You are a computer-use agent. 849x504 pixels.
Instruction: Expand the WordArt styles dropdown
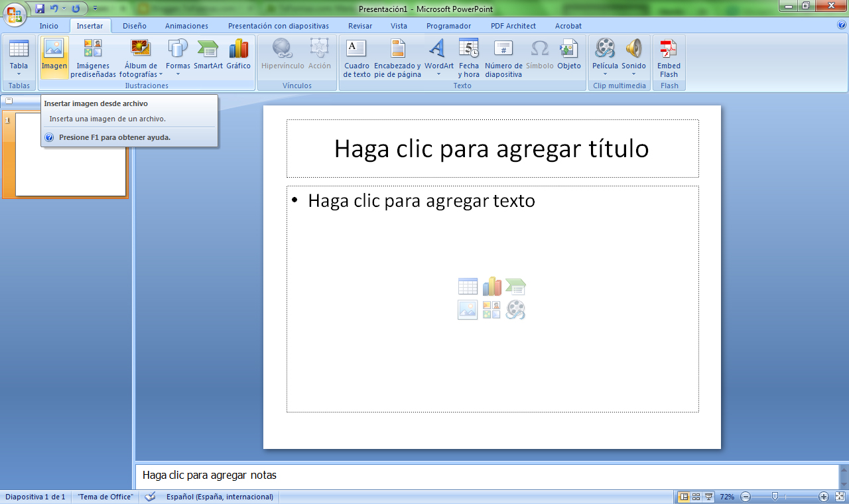pos(438,74)
